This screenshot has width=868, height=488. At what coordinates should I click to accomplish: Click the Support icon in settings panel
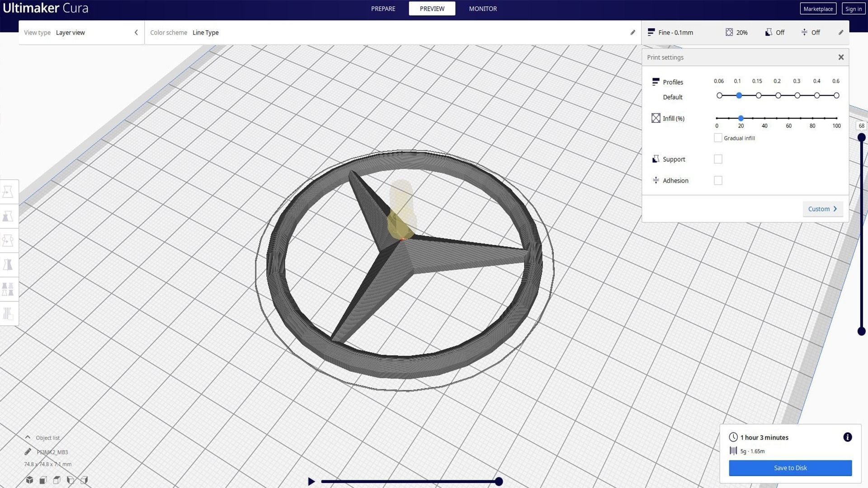pos(656,159)
